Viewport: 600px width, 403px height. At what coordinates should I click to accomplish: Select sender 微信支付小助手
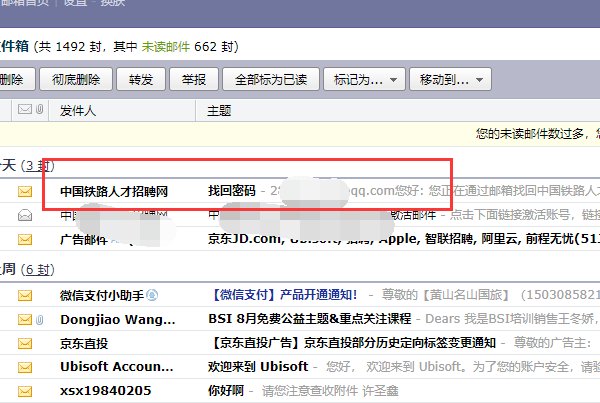coord(102,295)
